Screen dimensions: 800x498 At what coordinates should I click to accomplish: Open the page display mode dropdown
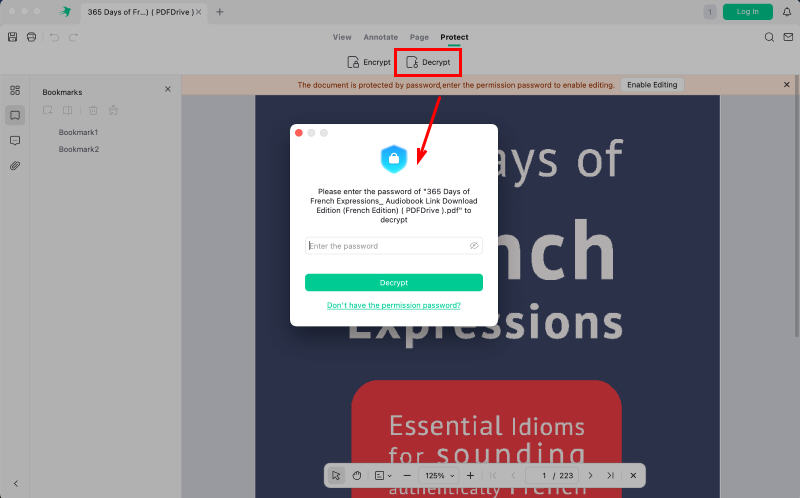[x=383, y=476]
